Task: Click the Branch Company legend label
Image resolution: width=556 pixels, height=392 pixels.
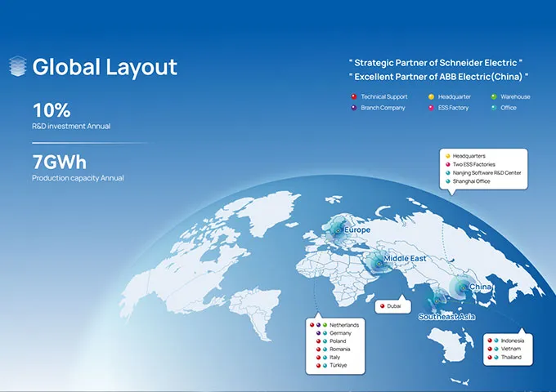Action: tap(383, 108)
